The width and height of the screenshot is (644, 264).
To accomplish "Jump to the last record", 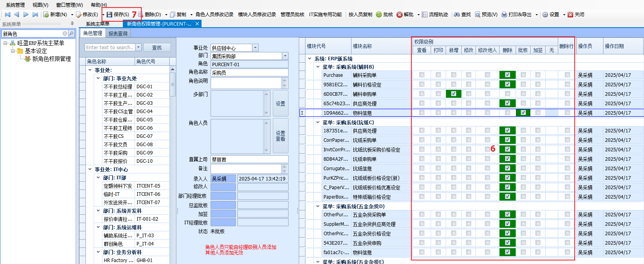I will 35,15.
